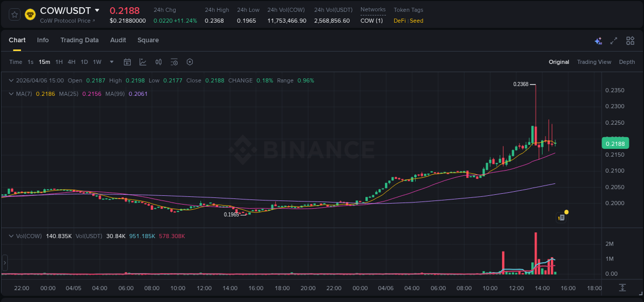Select the 1s interval

click(30, 62)
